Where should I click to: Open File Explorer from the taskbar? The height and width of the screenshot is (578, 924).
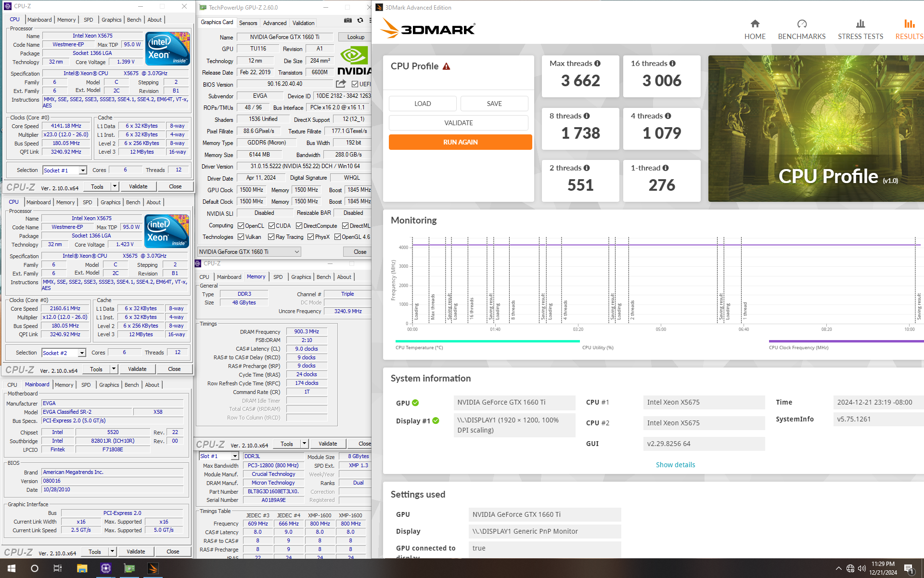[x=82, y=568]
